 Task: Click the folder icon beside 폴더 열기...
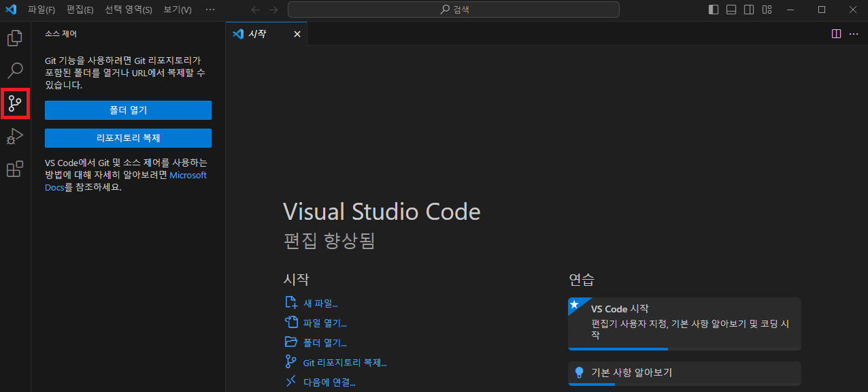tap(291, 342)
